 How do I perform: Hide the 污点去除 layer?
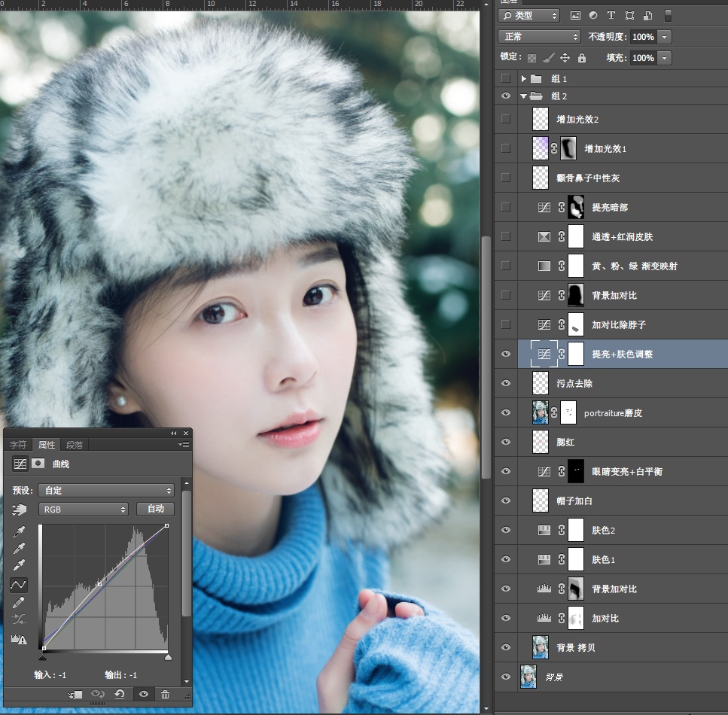point(506,383)
